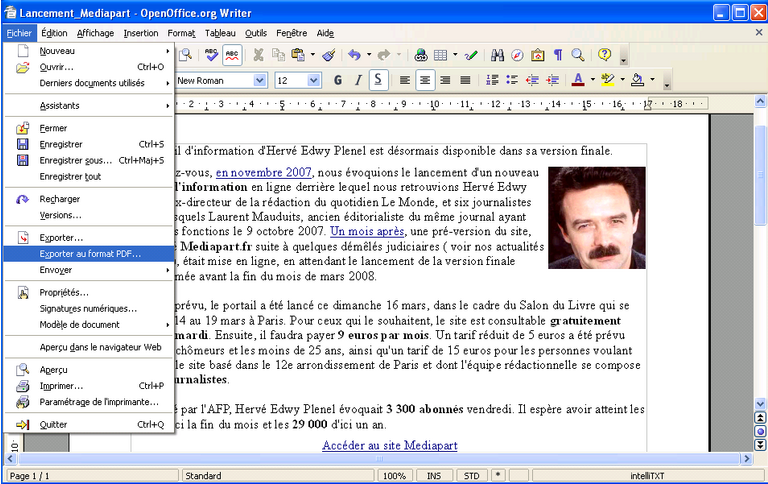The width and height of the screenshot is (768, 484).
Task: Apply the yellow highlighting color
Action: (x=608, y=80)
